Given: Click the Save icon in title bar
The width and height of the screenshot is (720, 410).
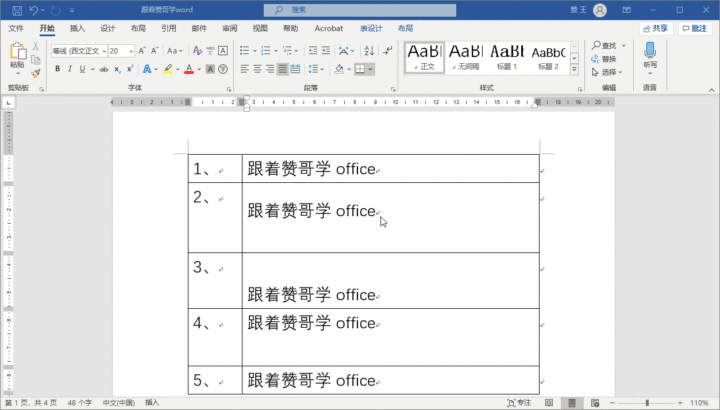Looking at the screenshot, I should [x=17, y=10].
